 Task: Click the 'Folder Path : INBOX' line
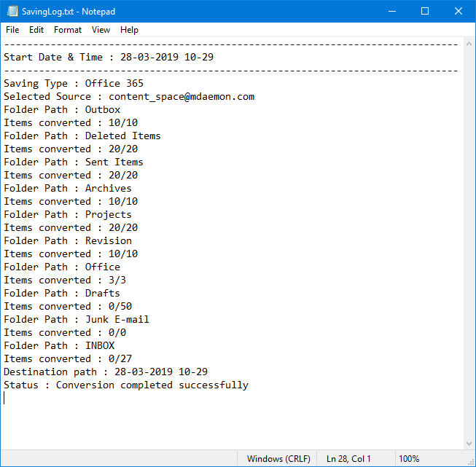(59, 345)
